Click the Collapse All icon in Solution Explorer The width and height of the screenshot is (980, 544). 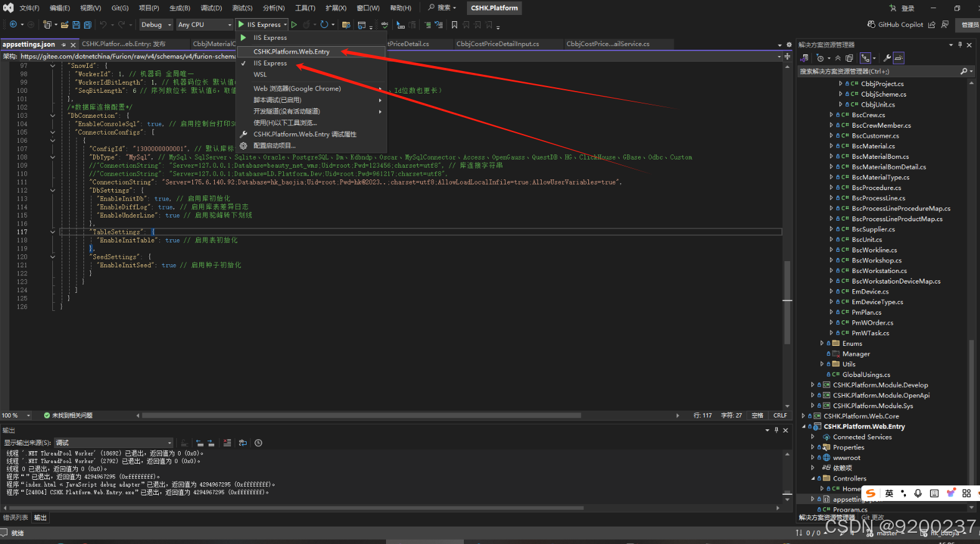pyautogui.click(x=838, y=58)
